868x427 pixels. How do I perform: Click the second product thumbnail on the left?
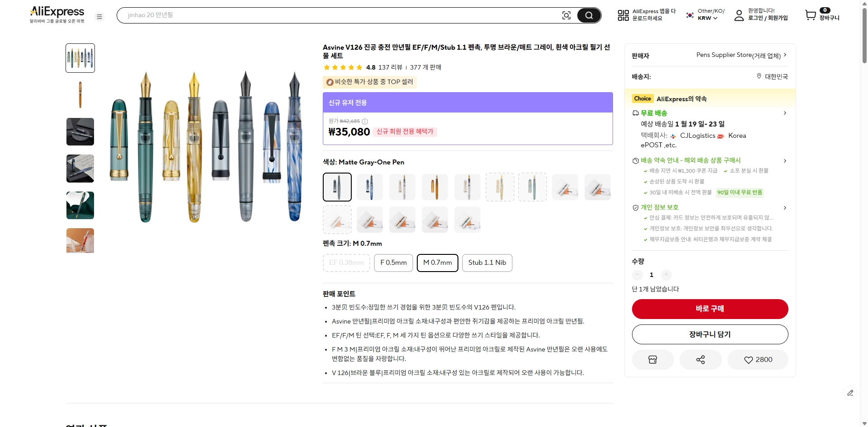pos(80,94)
